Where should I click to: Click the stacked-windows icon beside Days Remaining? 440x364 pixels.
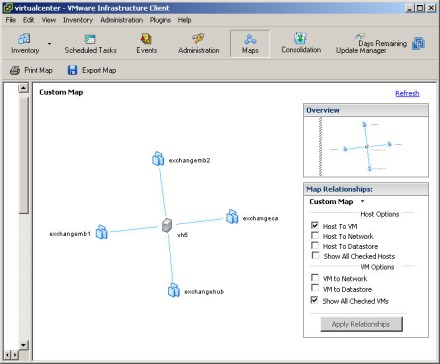[x=418, y=43]
